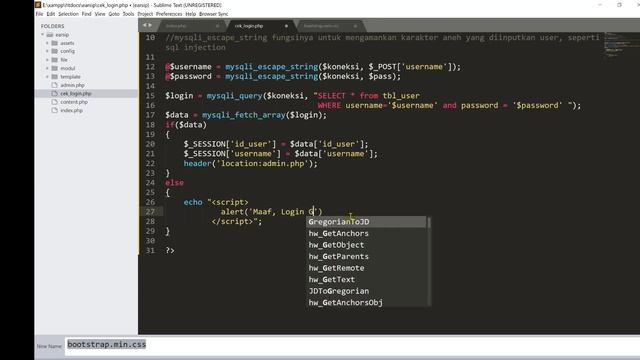Screen dimensions: 640x360
Task: Switch to the index.php tab
Action: [191, 26]
